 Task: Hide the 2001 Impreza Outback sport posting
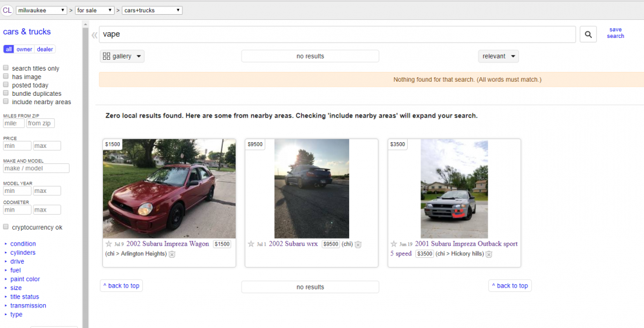click(x=489, y=254)
